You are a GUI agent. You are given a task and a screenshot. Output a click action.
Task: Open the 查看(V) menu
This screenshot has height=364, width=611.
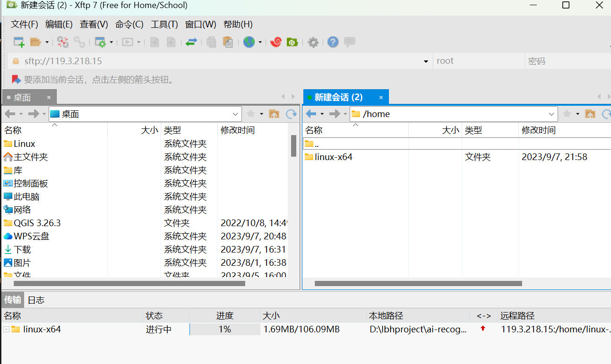pyautogui.click(x=94, y=25)
